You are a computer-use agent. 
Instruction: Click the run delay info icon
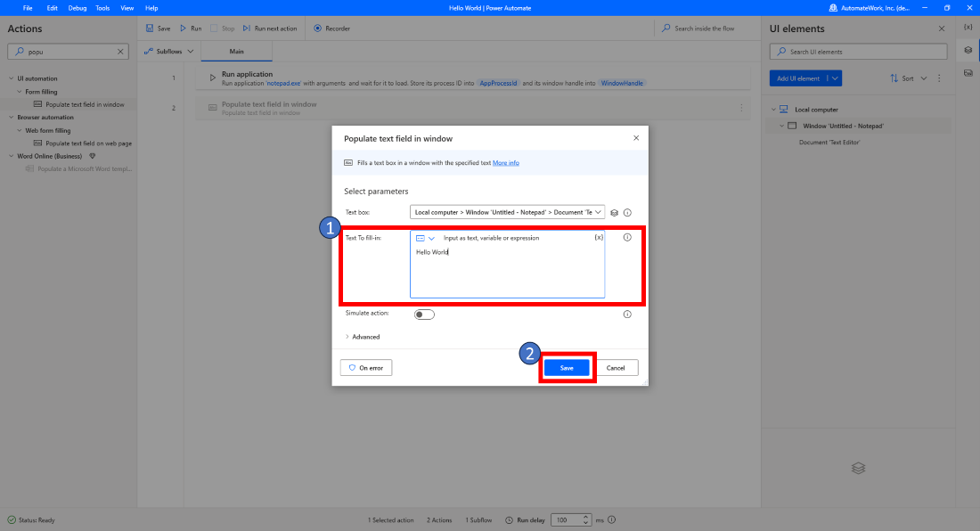(612, 519)
